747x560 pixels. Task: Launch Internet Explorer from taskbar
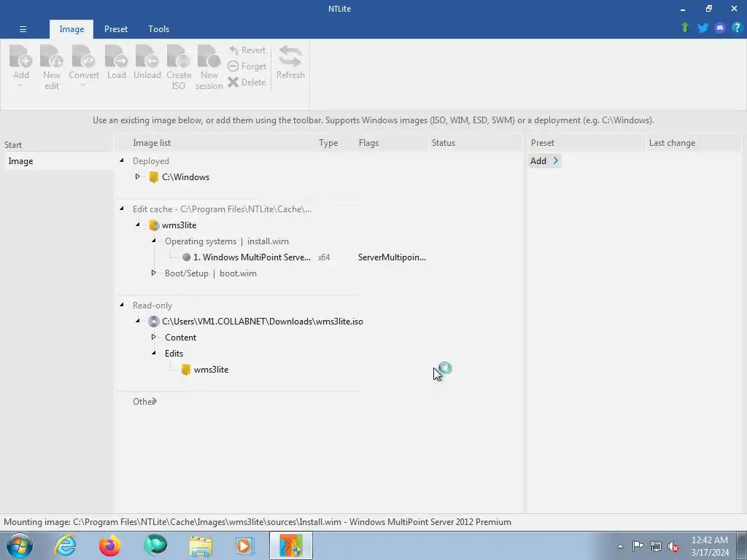(65, 545)
